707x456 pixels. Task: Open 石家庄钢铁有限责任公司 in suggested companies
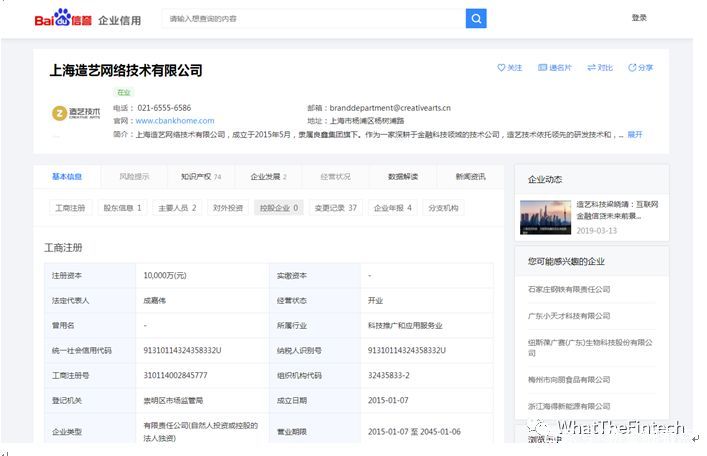click(x=569, y=289)
